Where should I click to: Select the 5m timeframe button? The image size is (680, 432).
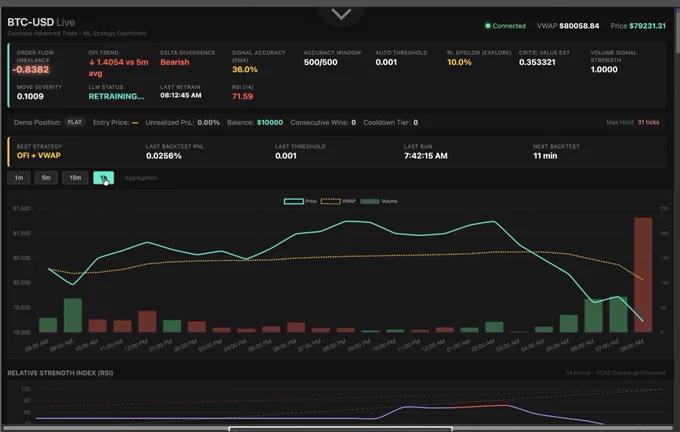point(46,178)
